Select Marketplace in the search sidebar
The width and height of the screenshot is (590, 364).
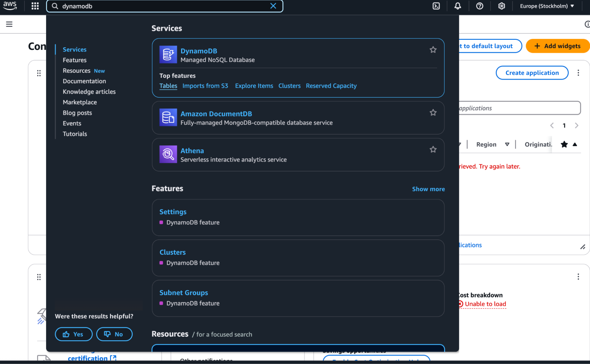[80, 102]
